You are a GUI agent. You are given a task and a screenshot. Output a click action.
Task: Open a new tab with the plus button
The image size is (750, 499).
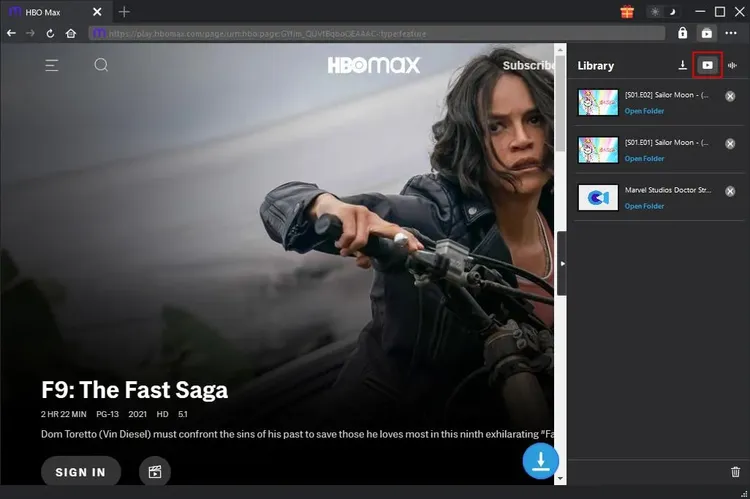[124, 12]
